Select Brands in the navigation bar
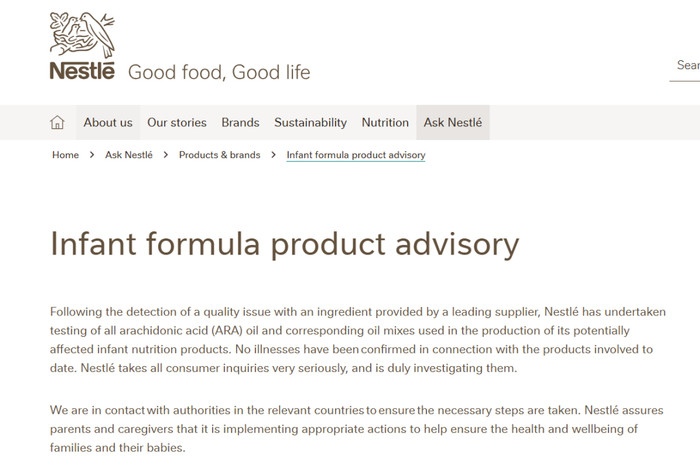Screen dimensions: 700x471 pos(240,123)
